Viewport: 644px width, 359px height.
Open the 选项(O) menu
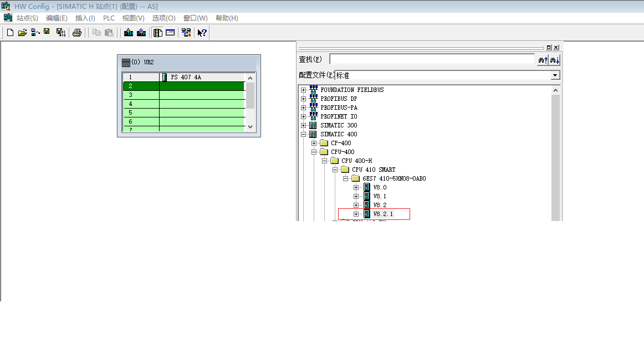coord(163,18)
